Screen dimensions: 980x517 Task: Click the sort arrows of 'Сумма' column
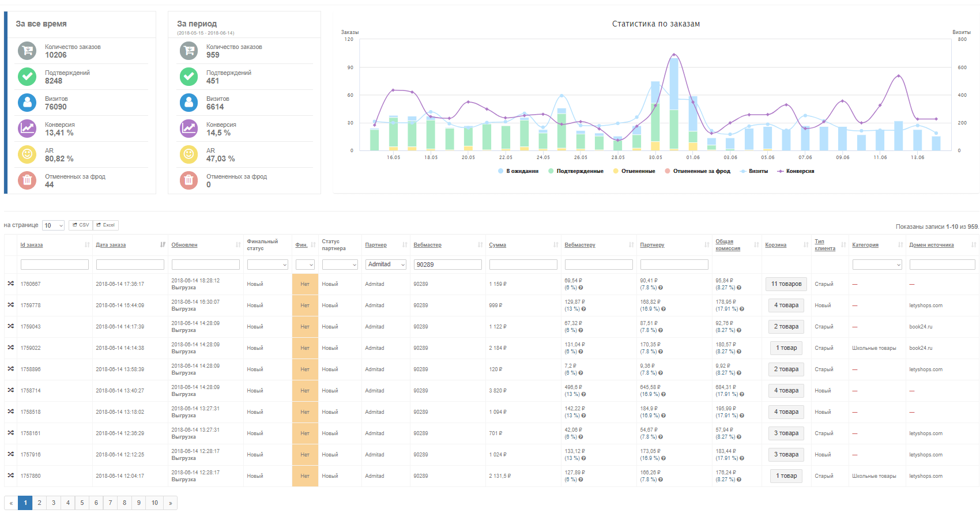click(x=556, y=245)
